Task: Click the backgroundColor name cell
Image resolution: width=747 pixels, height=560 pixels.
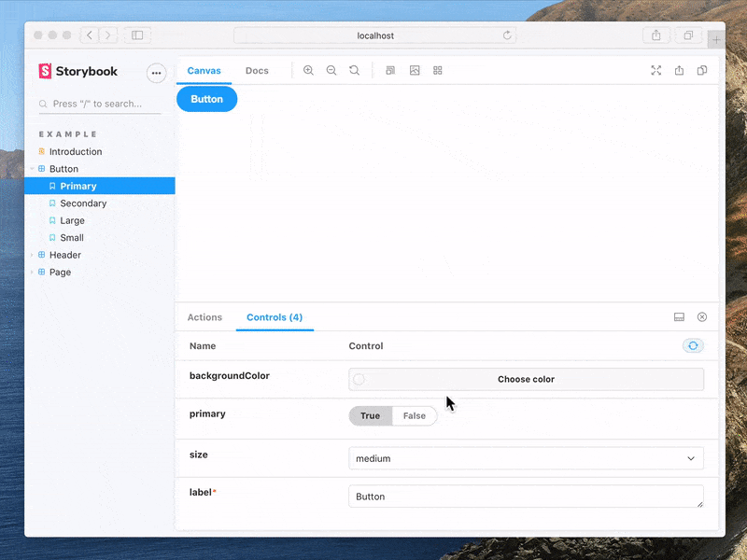Action: point(230,376)
